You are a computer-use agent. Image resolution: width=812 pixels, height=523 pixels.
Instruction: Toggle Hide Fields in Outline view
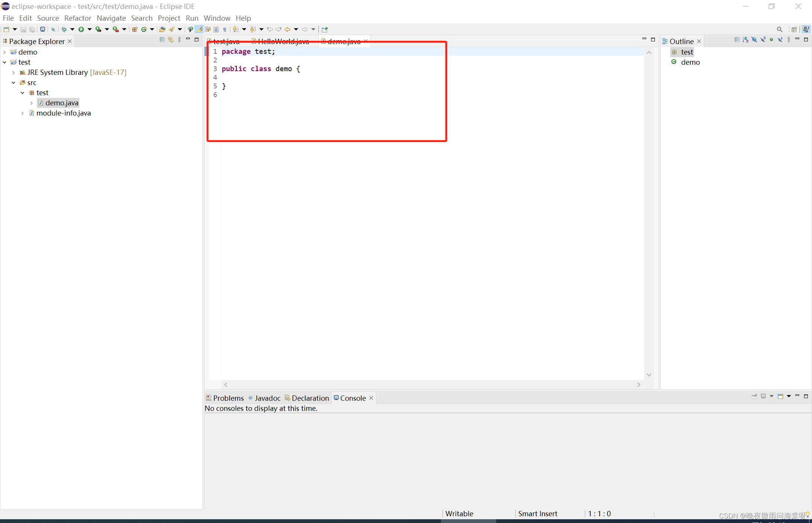(x=754, y=40)
